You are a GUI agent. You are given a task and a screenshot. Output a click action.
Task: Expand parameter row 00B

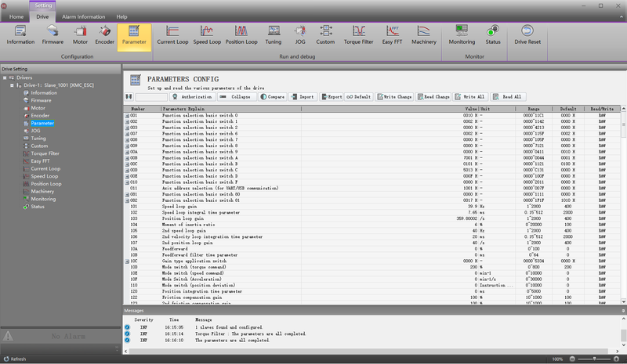click(x=127, y=157)
